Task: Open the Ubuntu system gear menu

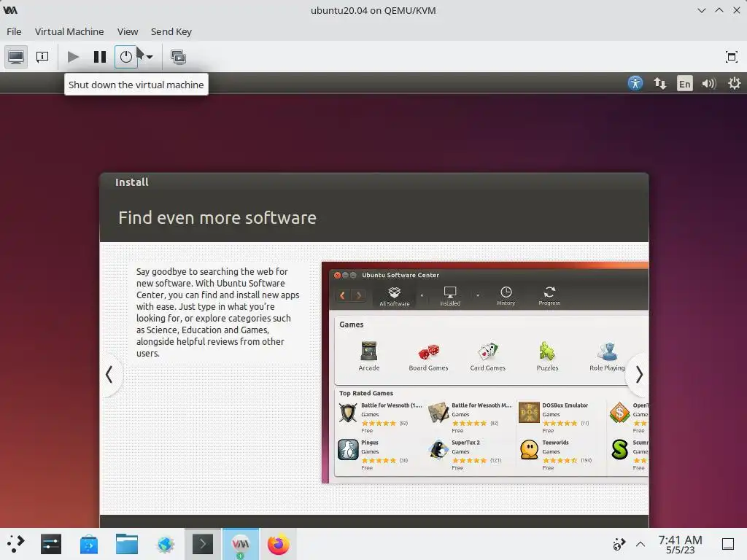Action: point(734,83)
